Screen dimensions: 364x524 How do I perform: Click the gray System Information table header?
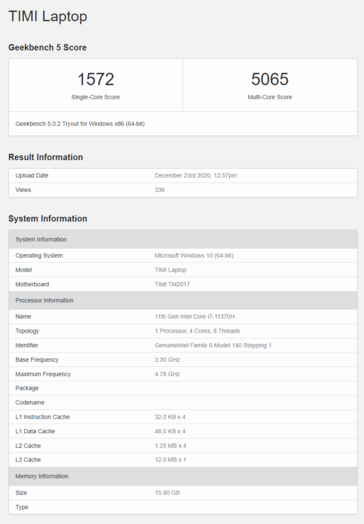tap(183, 239)
